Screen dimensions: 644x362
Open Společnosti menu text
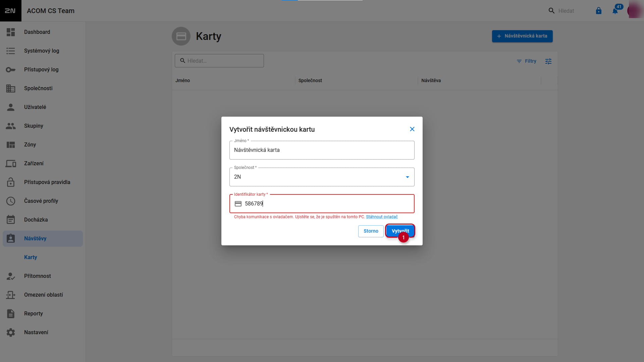[38, 88]
